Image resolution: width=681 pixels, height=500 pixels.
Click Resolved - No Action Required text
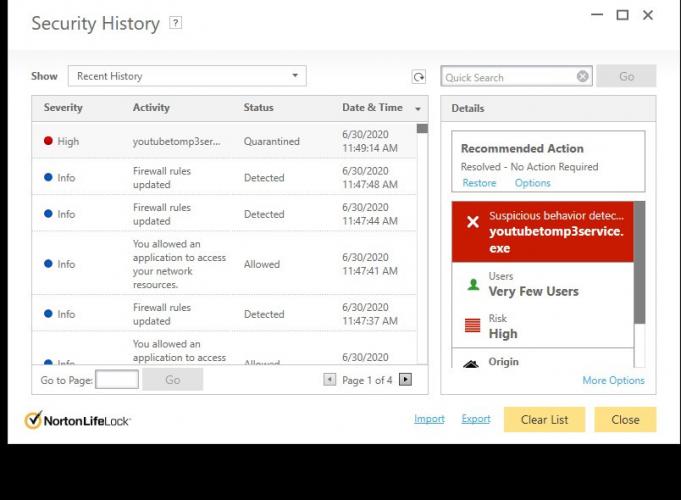pyautogui.click(x=529, y=167)
